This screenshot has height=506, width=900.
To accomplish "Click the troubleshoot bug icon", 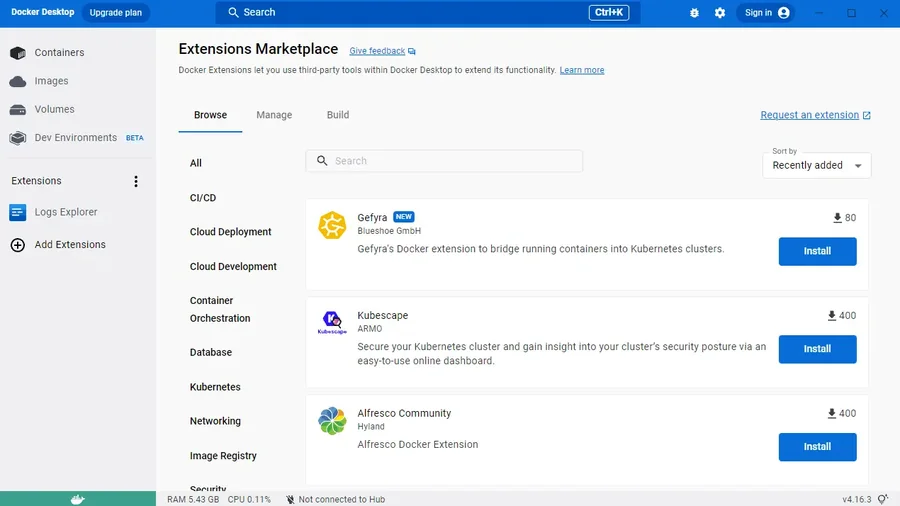I will pyautogui.click(x=695, y=13).
